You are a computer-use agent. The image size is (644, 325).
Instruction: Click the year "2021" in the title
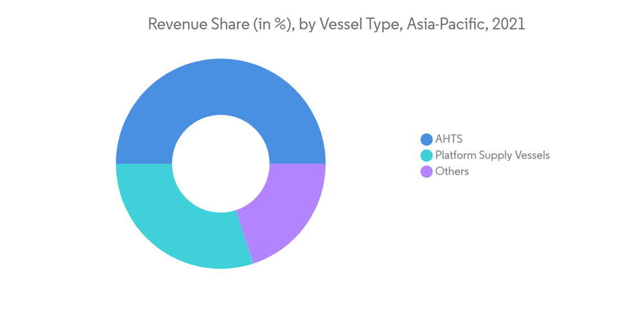click(x=509, y=25)
